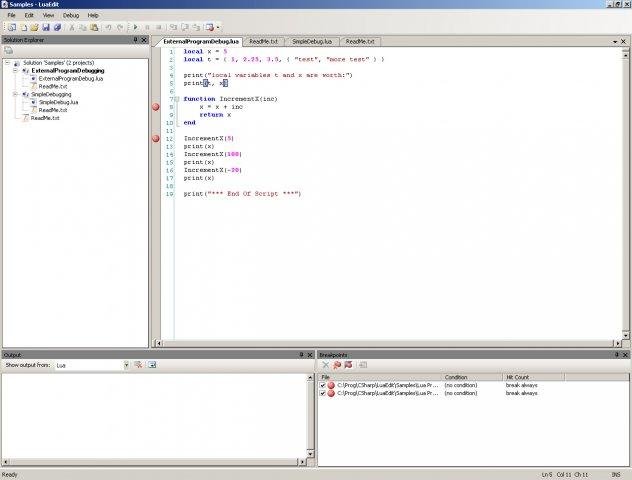Collapse IncrementX function fold on line 7
The width and height of the screenshot is (632, 480).
177,99
